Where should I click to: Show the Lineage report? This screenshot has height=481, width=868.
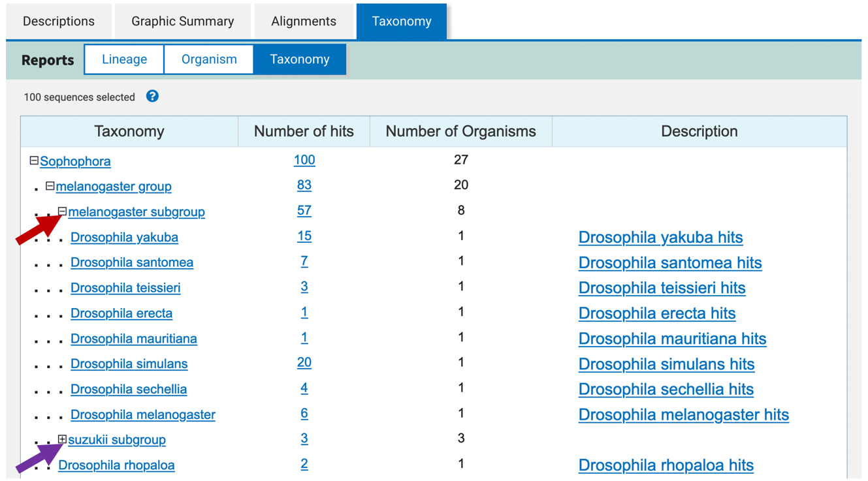[x=124, y=59]
